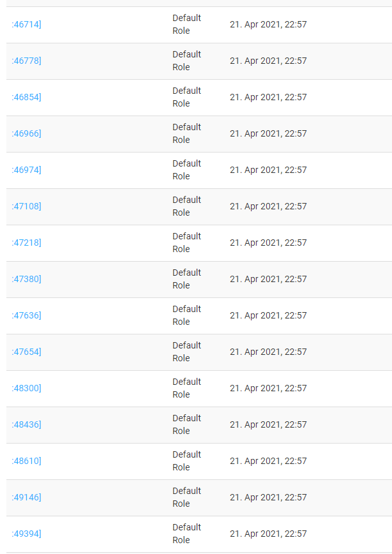Open the link ending in 46714]
Image resolution: width=392 pixels, height=554 pixels.
point(27,24)
